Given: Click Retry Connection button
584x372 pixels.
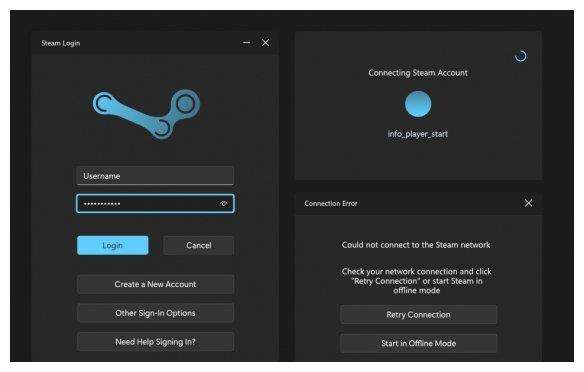Looking at the screenshot, I should 418,315.
